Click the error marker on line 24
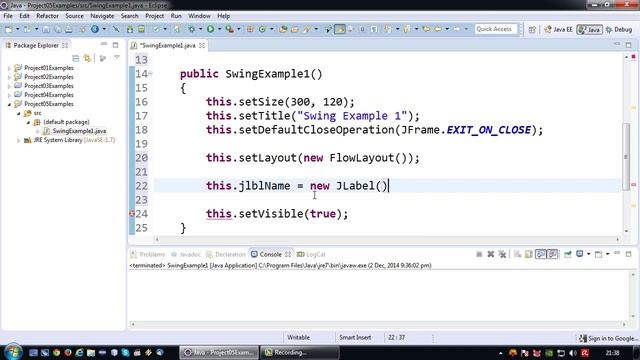The height and width of the screenshot is (360, 640). pos(132,213)
